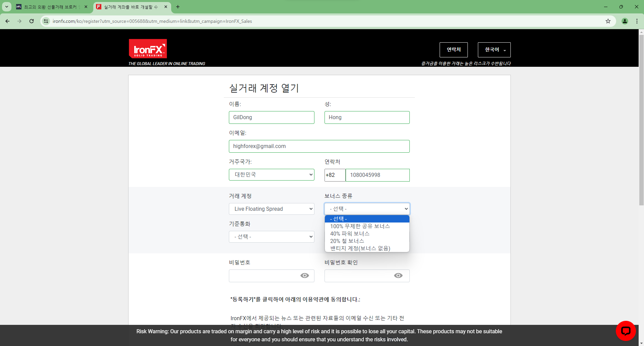The image size is (644, 346).
Task: Open the Chrome profile avatar
Action: tap(625, 21)
